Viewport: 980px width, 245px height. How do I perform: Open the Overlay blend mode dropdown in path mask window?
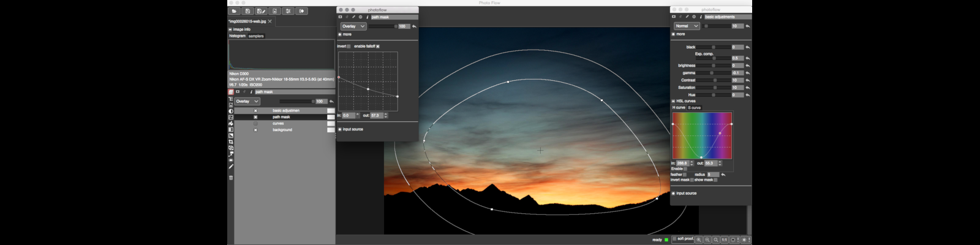coord(353,26)
